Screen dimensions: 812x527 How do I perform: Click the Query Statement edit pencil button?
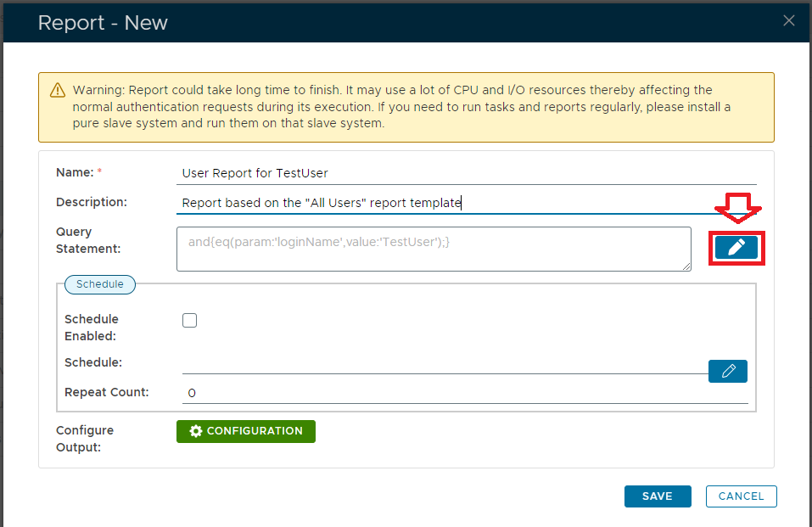(736, 247)
